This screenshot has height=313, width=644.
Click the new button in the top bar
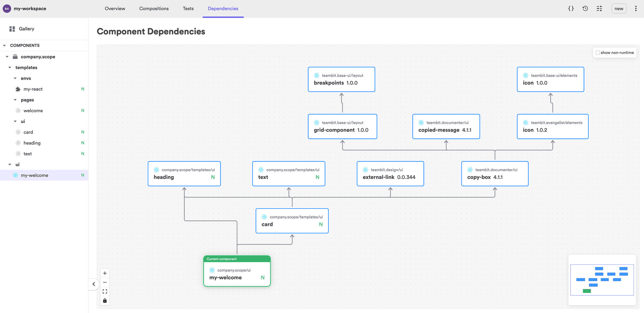pyautogui.click(x=619, y=8)
